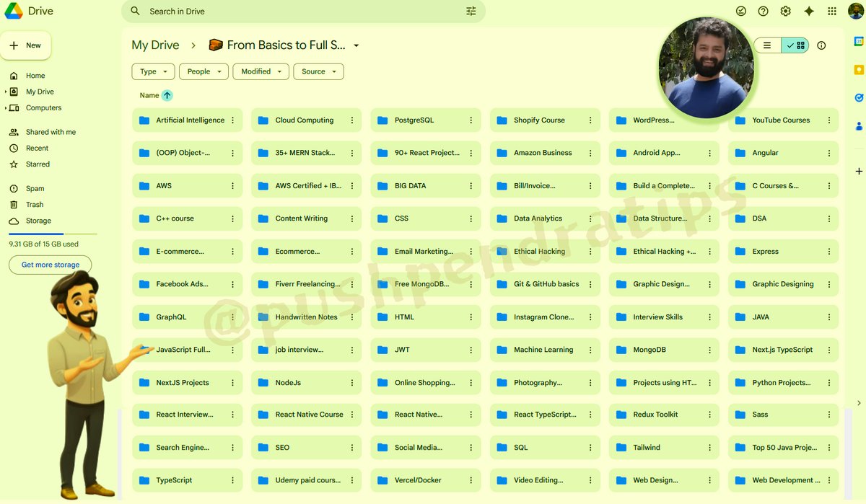This screenshot has height=504, width=866.
Task: Open more actions for Redux Toolkit folder
Action: tap(709, 415)
